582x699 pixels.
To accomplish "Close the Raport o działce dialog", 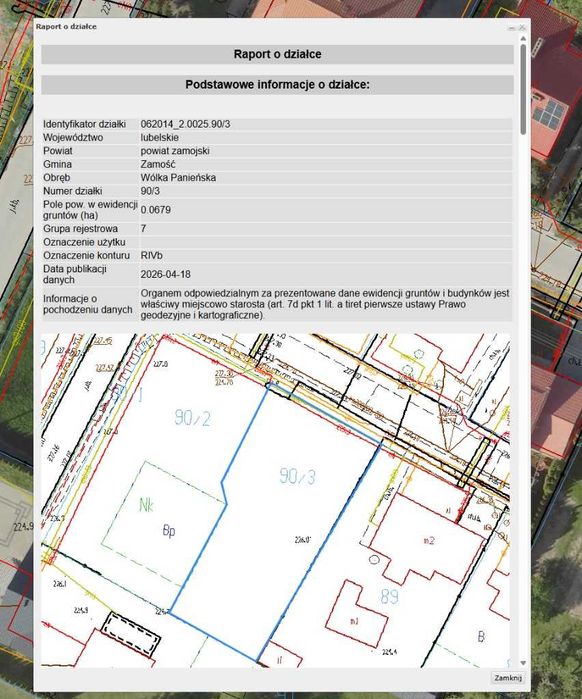I will (522, 27).
